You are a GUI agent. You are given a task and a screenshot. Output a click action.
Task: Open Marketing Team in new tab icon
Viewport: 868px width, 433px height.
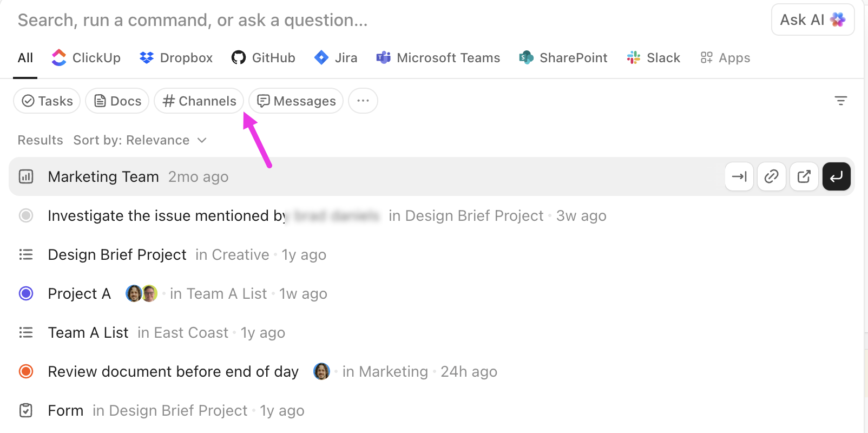click(804, 176)
